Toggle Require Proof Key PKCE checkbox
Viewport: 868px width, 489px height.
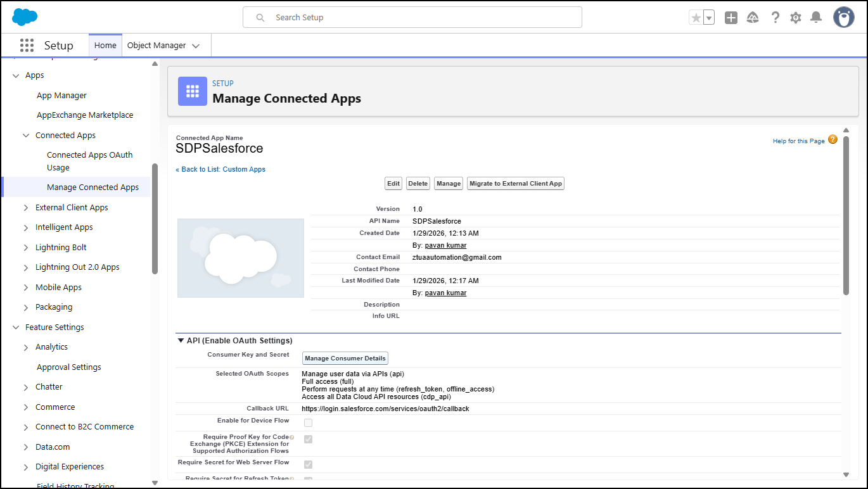click(x=308, y=439)
